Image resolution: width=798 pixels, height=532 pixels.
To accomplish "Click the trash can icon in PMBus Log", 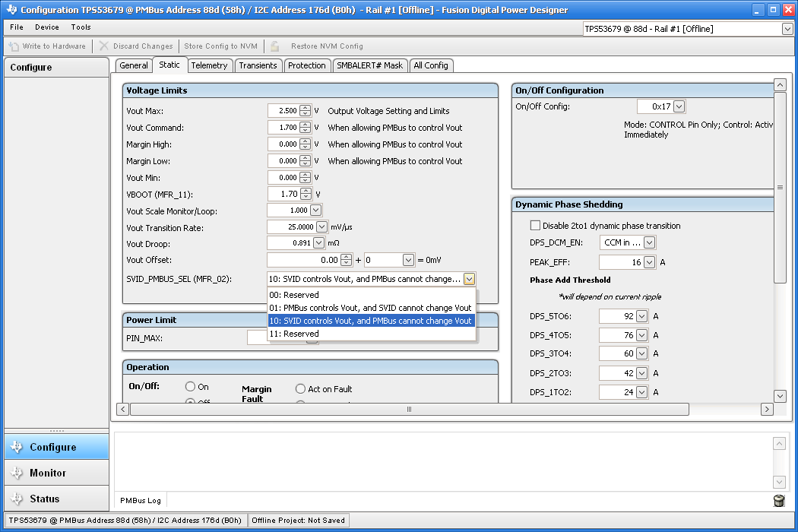I will 779,500.
